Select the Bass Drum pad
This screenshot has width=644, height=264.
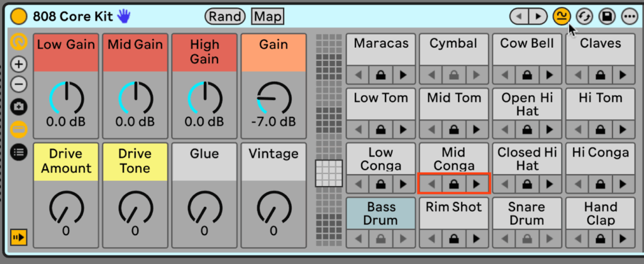(380, 213)
